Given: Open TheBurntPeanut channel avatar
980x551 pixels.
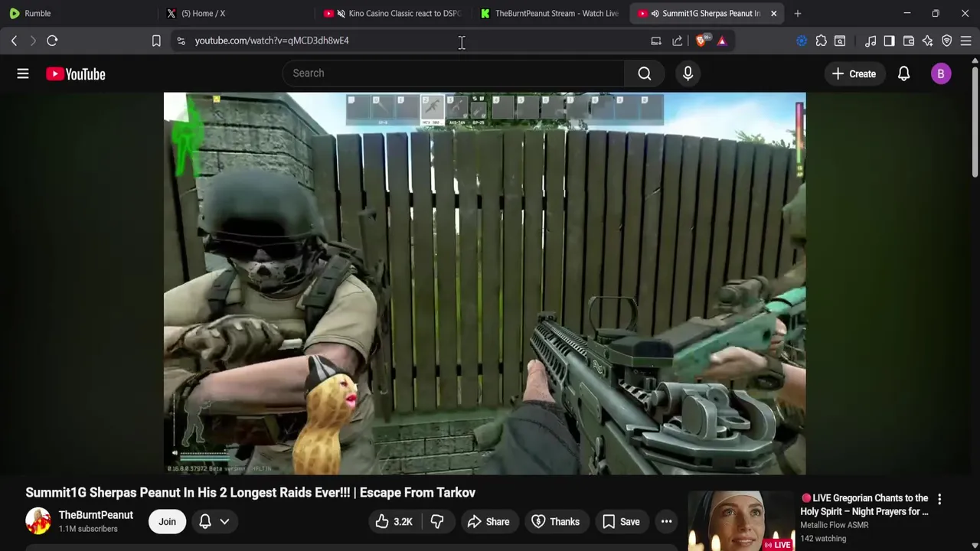Looking at the screenshot, I should [38, 521].
